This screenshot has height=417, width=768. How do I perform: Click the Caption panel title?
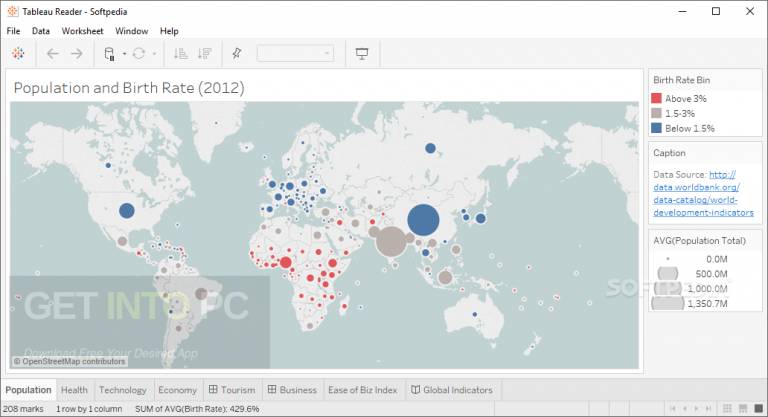(x=669, y=153)
